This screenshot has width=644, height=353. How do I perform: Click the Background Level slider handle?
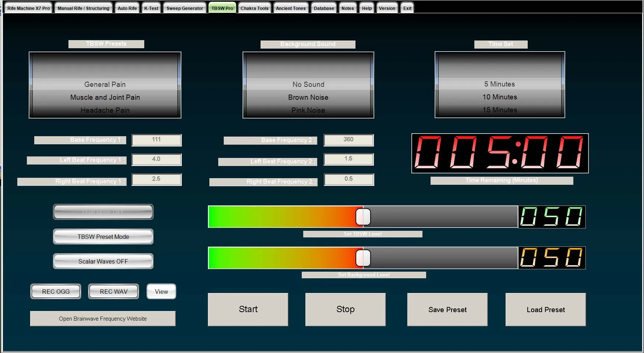(363, 258)
